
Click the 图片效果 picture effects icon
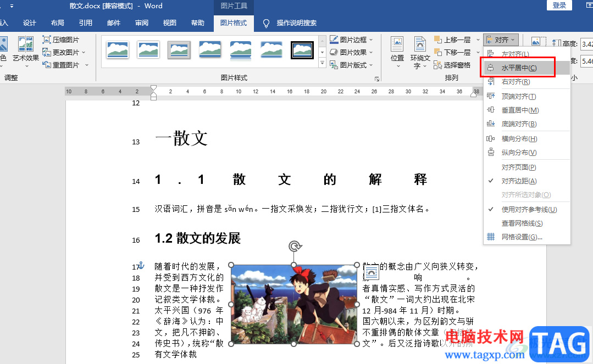(334, 52)
